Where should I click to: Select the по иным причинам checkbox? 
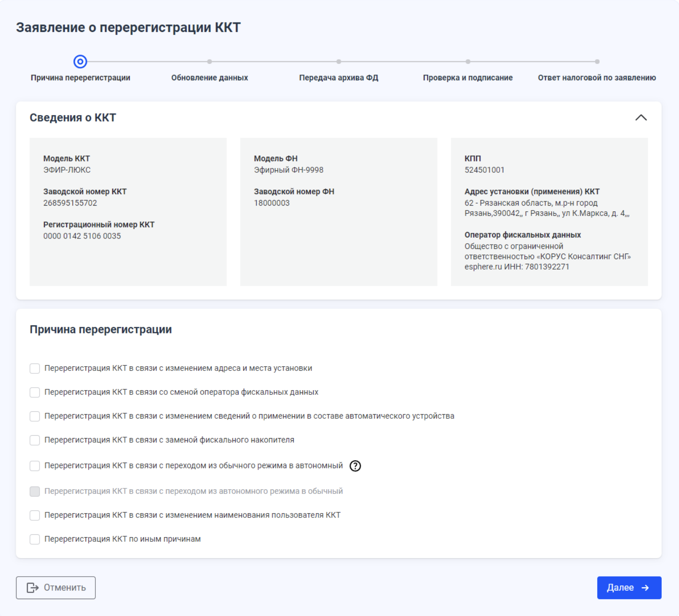point(35,539)
